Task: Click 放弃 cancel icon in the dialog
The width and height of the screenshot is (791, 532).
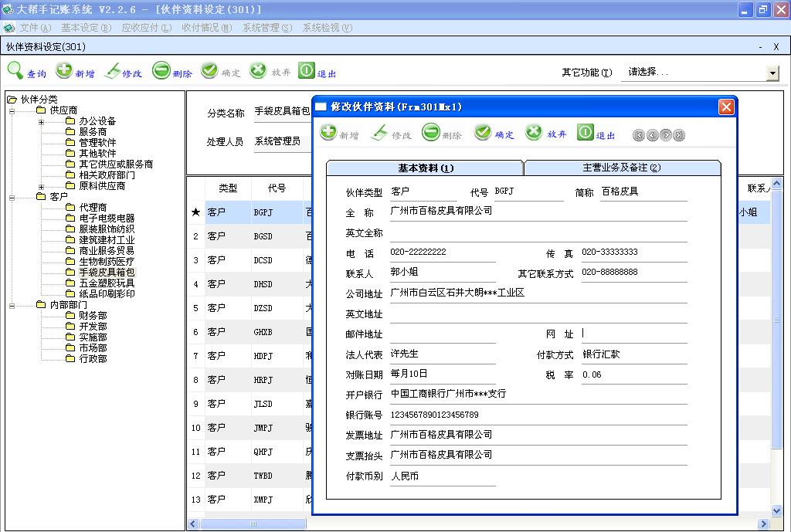Action: (534, 133)
